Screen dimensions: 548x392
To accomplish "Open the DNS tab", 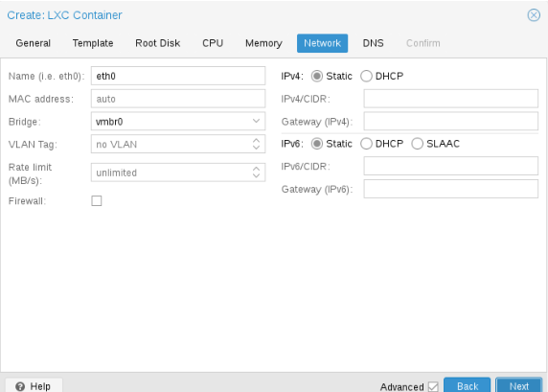I will 373,43.
